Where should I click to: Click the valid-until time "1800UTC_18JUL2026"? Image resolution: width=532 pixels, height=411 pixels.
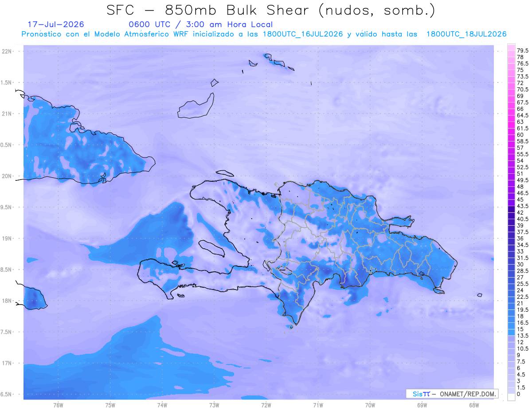click(466, 34)
